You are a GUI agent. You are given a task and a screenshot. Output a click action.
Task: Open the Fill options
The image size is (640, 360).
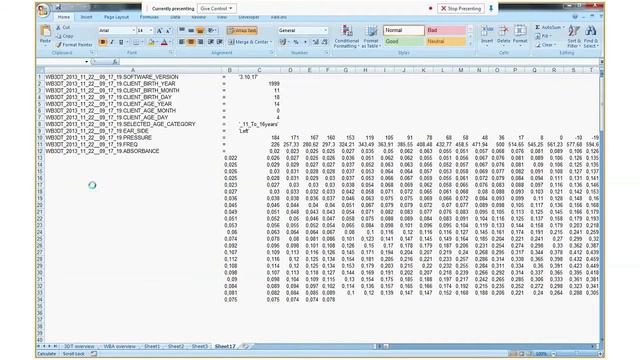544,36
